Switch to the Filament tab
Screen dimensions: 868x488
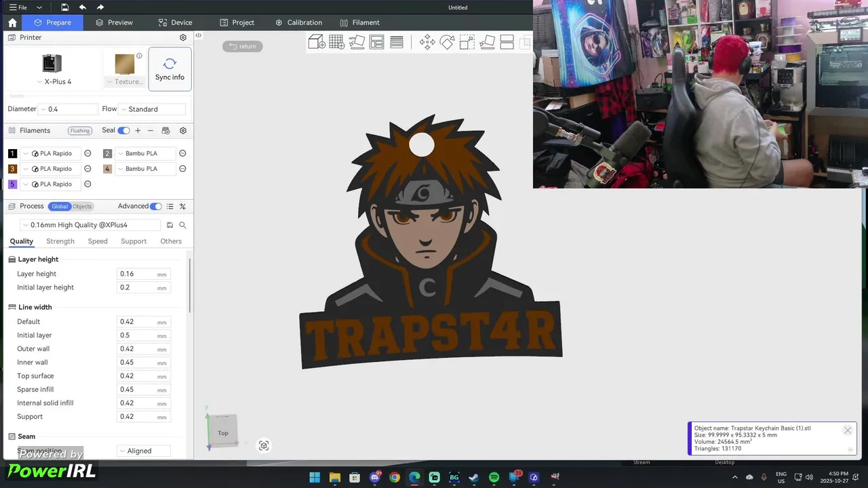coord(359,22)
